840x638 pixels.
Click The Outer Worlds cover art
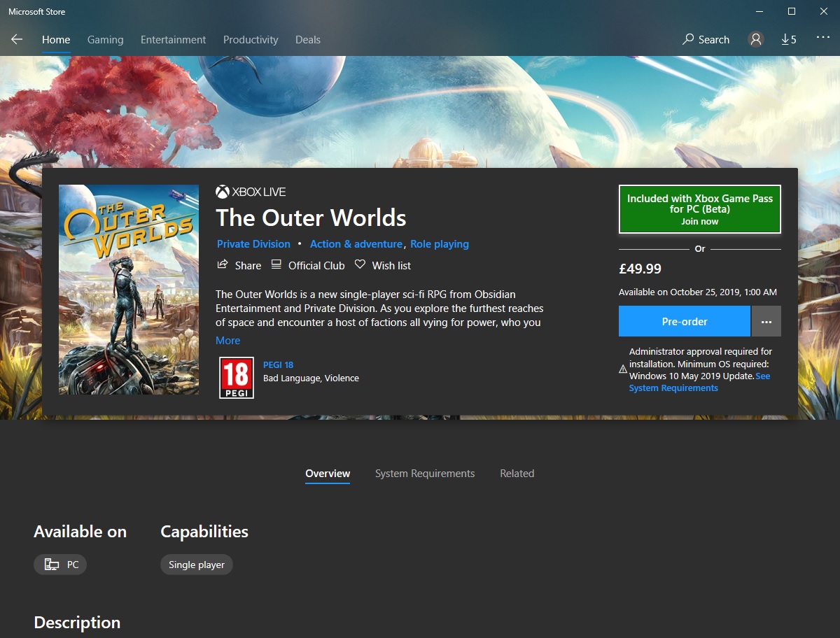click(x=129, y=290)
